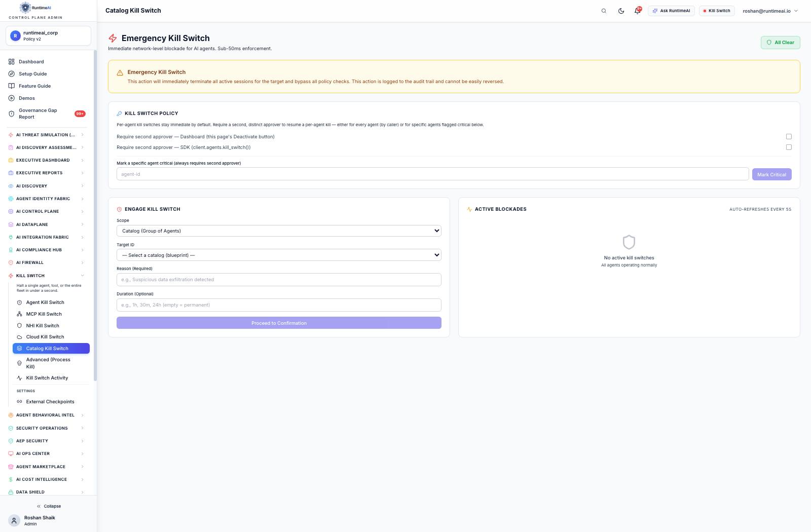Click the Mark Critical button
The image size is (811, 532).
(x=771, y=174)
